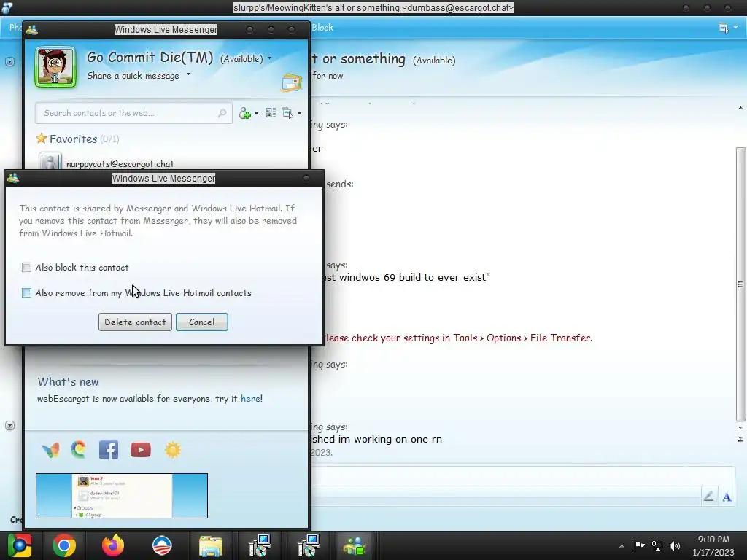Click Cancel in the delete dialog
This screenshot has width=747, height=560.
(x=201, y=322)
